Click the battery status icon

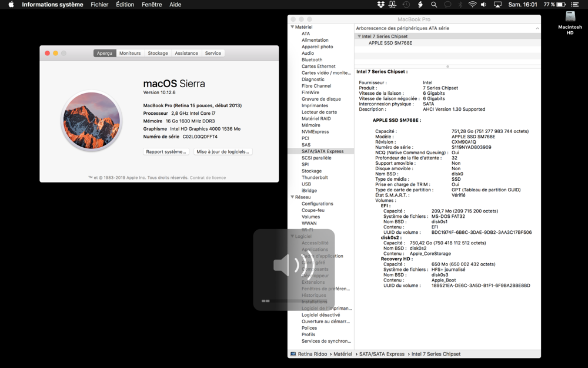tap(561, 5)
